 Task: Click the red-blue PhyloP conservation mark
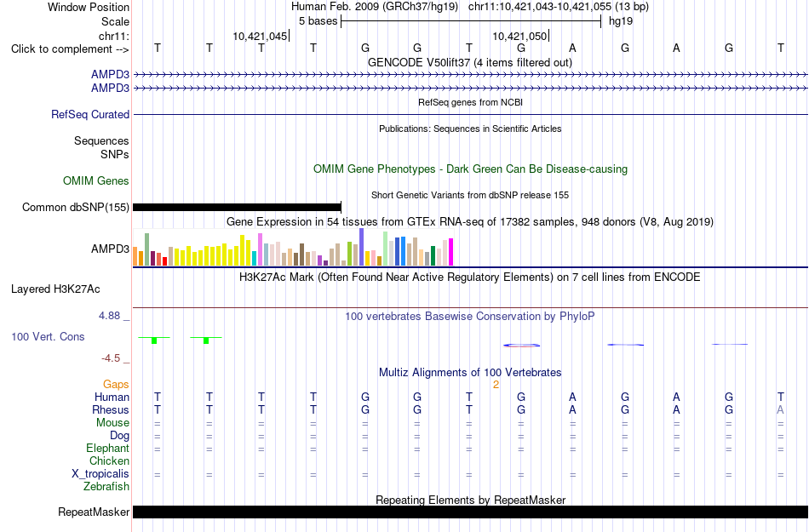click(x=522, y=345)
